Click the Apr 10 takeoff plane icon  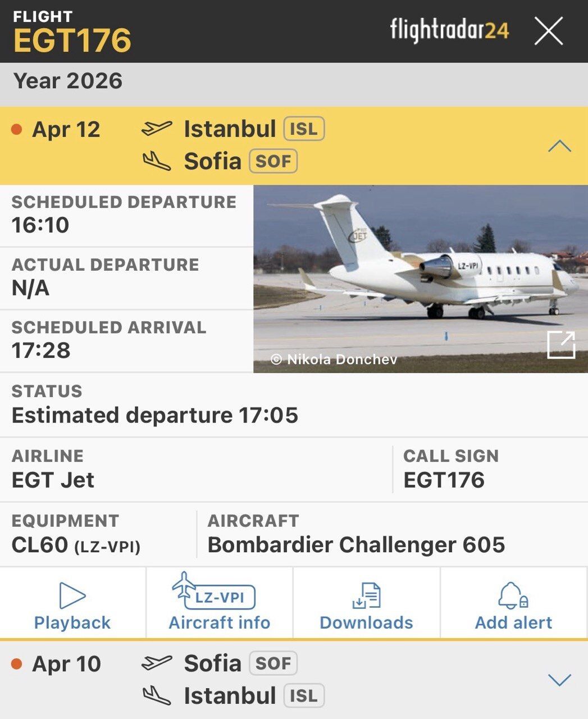click(x=157, y=663)
